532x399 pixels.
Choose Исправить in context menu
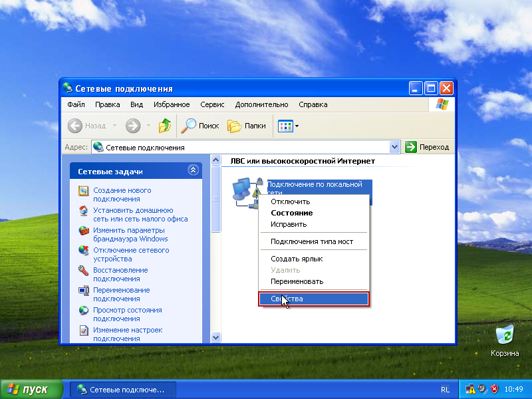coord(314,224)
